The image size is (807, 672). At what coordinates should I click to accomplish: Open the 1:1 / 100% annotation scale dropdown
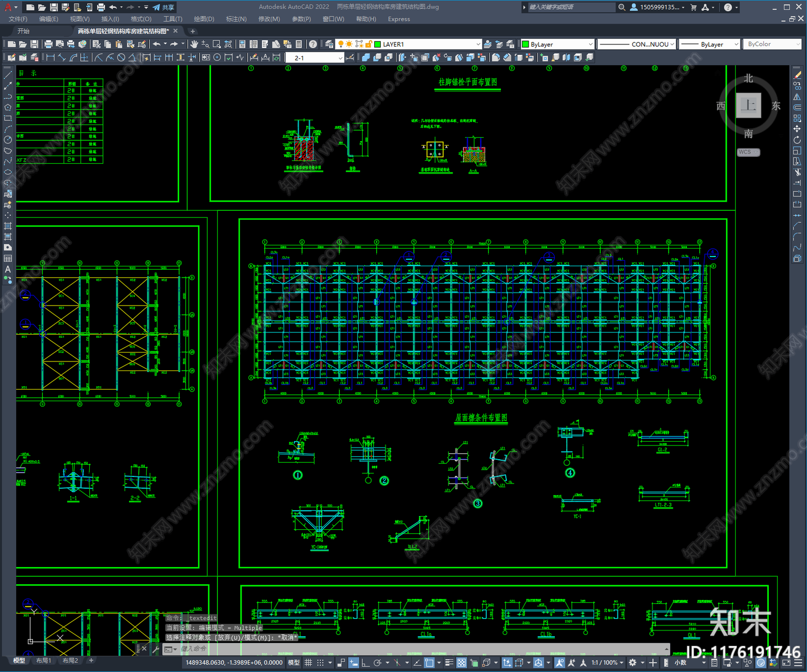click(607, 662)
